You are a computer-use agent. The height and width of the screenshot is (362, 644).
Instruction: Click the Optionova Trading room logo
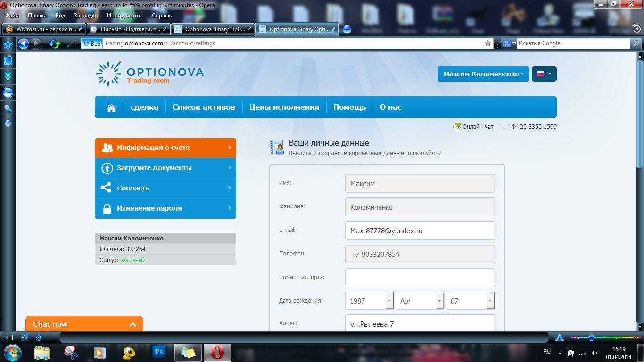coord(149,74)
